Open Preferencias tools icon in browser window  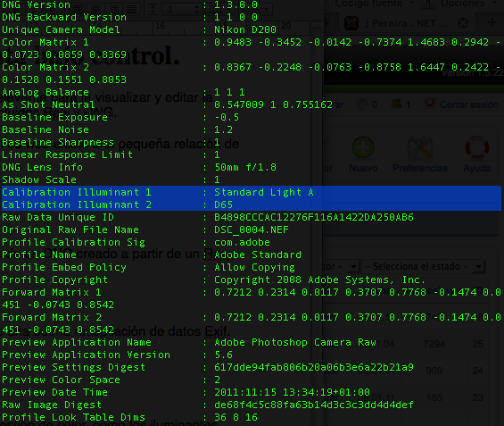tap(420, 147)
